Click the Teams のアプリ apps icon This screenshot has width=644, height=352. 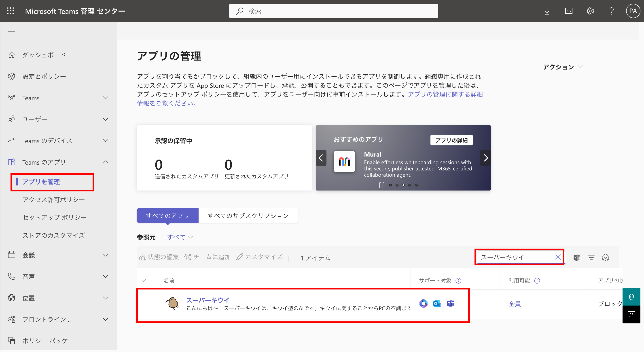[x=11, y=162]
